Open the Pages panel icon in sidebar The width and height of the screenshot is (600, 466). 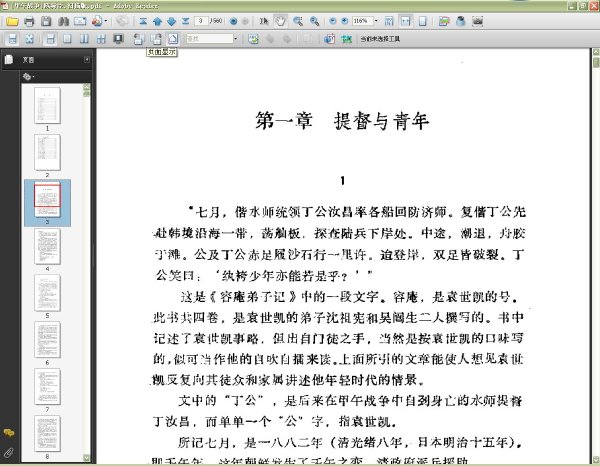9,59
